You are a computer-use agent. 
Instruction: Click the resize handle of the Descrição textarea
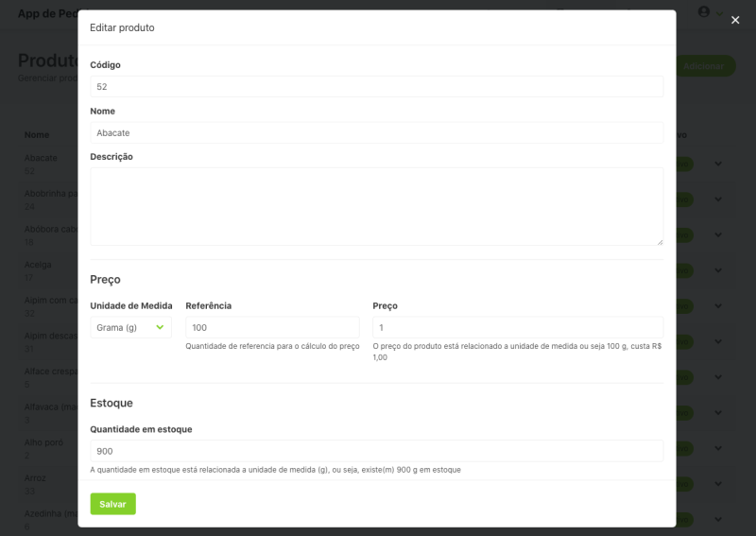(x=659, y=241)
